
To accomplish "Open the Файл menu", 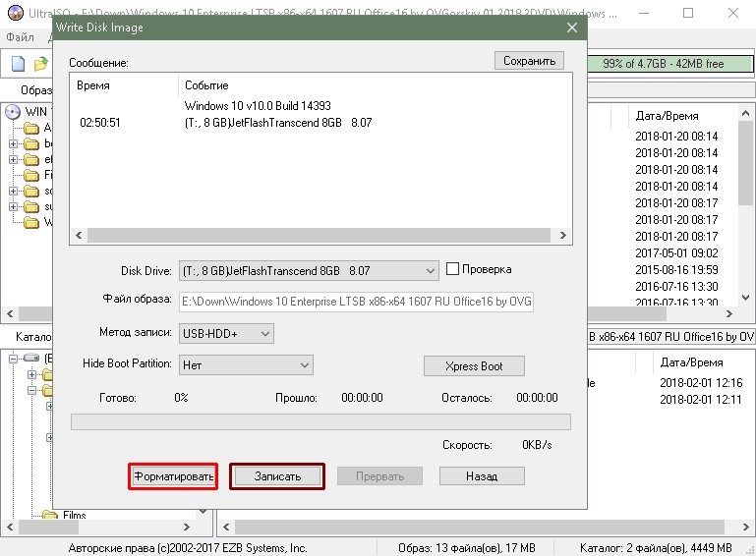I will tap(20, 37).
